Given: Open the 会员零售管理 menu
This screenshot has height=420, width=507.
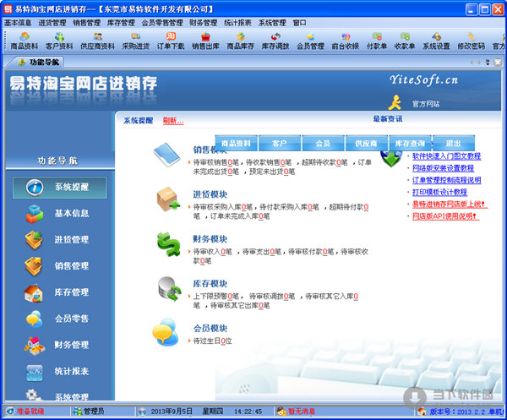Looking at the screenshot, I should [162, 23].
